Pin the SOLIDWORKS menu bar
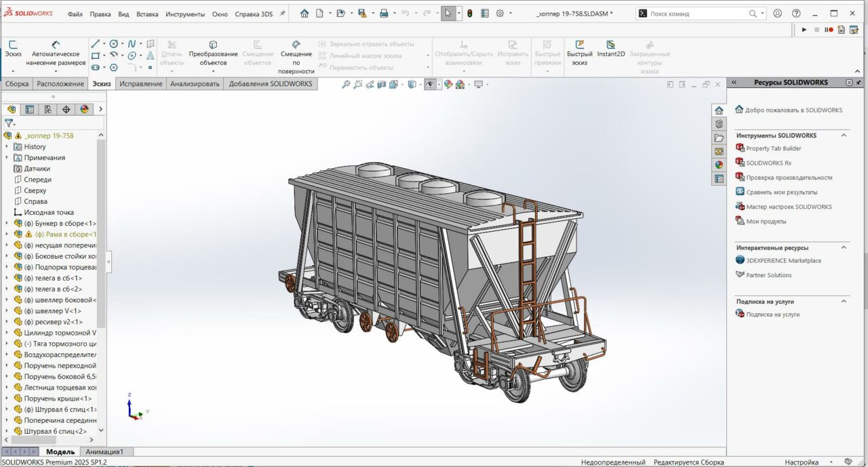Viewport: 868px width, 467px height. click(283, 14)
